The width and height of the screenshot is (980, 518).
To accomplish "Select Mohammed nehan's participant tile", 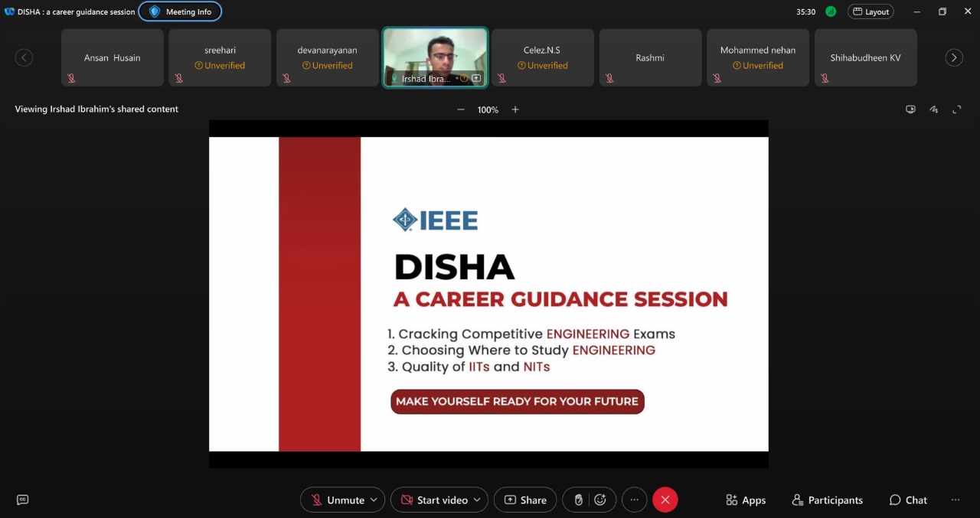I will (758, 57).
